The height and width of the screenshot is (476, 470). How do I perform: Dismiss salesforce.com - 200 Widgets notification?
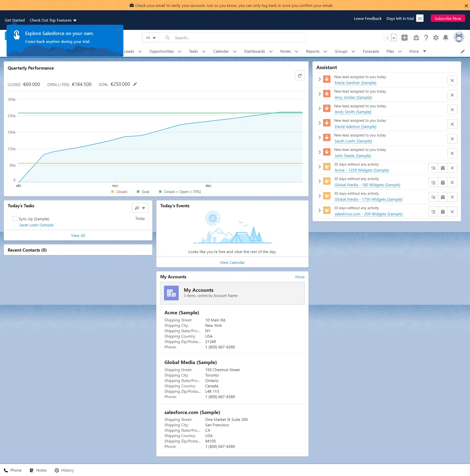pyautogui.click(x=452, y=212)
